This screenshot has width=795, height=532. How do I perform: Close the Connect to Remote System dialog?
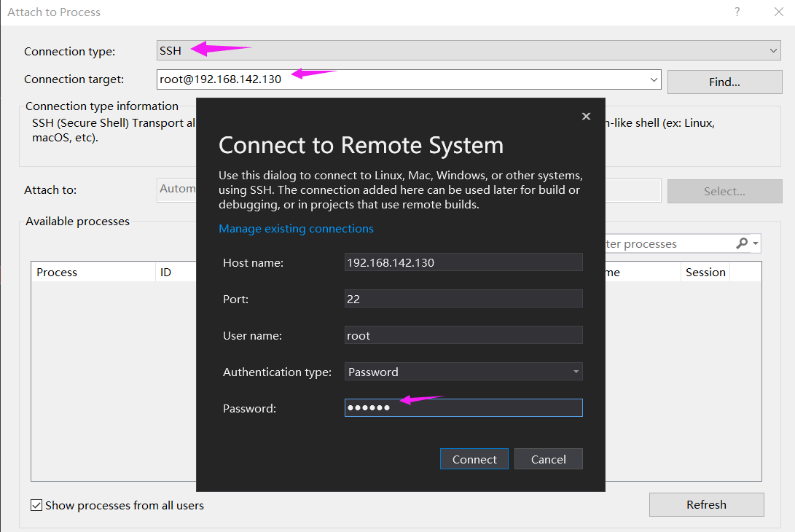[586, 117]
